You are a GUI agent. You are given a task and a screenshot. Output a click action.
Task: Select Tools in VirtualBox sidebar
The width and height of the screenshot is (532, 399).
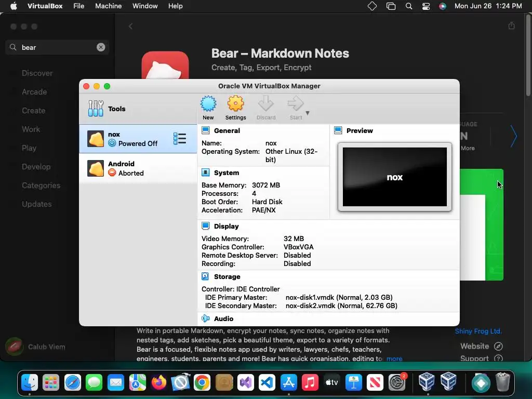coord(138,109)
